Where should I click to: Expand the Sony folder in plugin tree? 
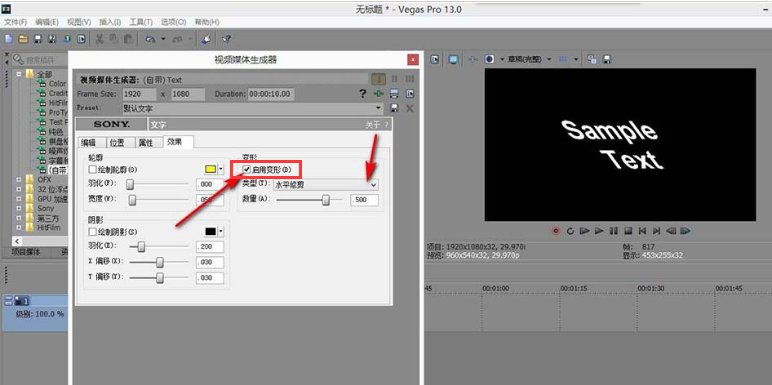19,208
